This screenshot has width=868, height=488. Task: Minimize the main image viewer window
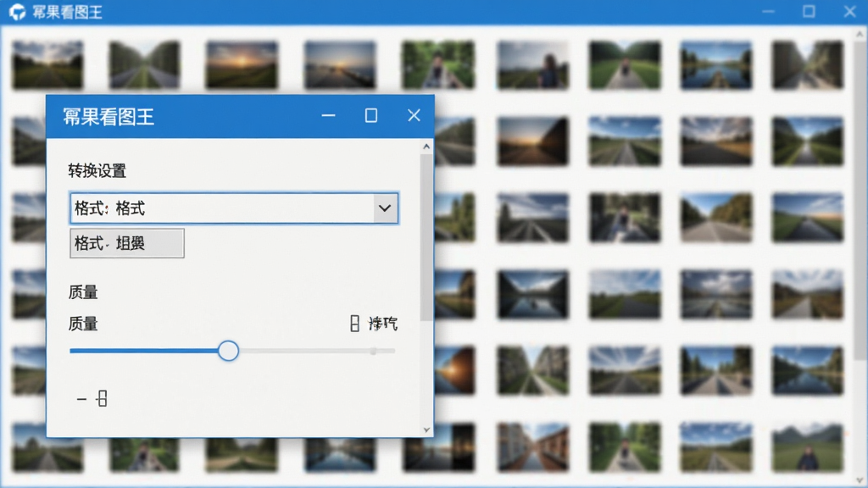768,12
